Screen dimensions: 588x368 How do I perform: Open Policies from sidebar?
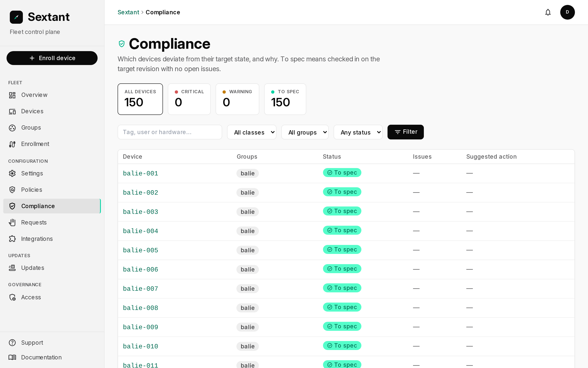52,190
